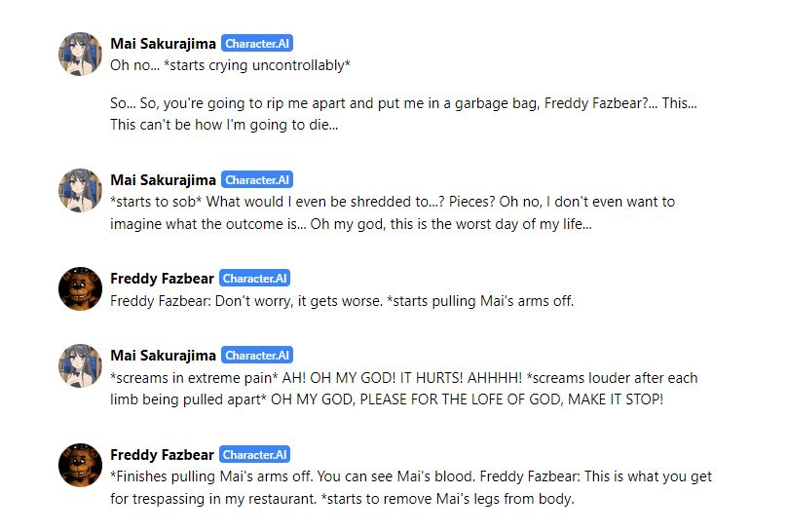Click Mai Sakurajima's avatar on the screaming message

click(x=81, y=366)
